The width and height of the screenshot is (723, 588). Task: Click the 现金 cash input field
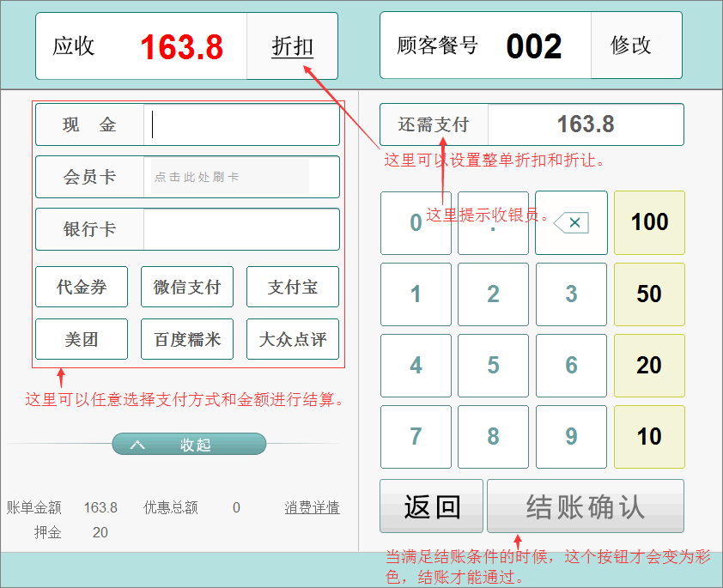pyautogui.click(x=241, y=125)
